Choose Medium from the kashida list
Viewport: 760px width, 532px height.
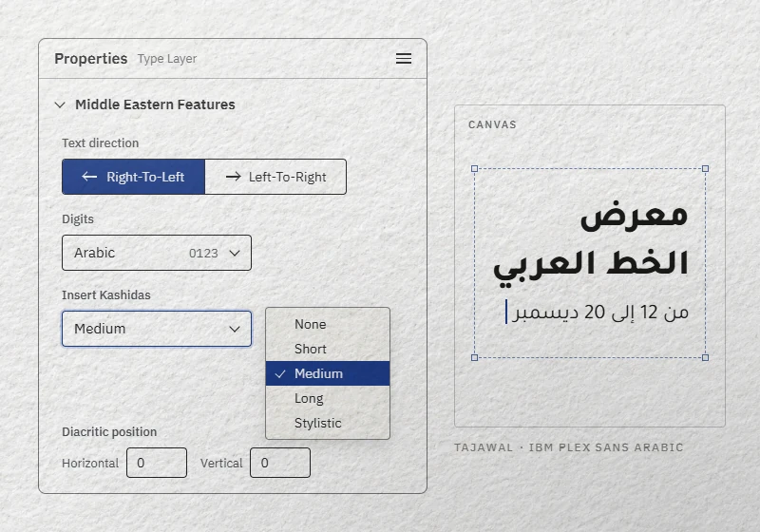pos(328,373)
